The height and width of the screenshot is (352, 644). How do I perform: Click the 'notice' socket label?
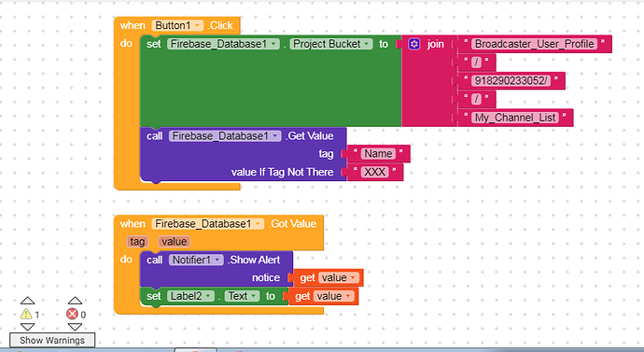click(x=266, y=278)
